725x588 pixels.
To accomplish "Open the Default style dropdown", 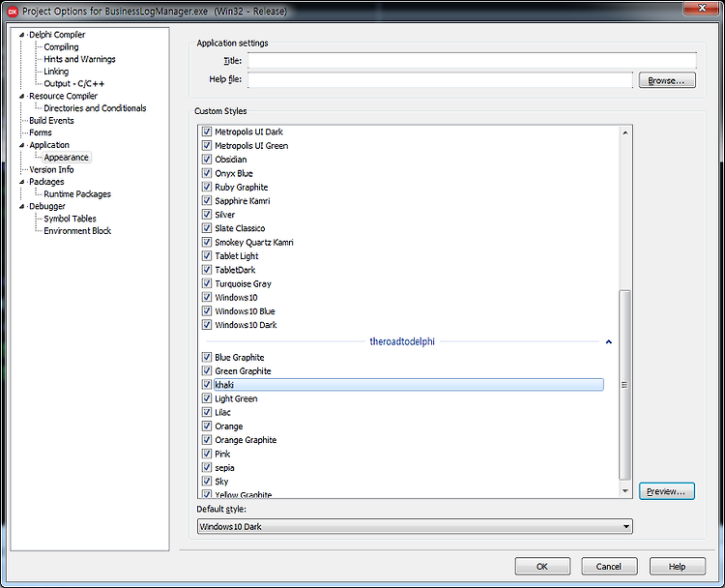I will tap(415, 526).
